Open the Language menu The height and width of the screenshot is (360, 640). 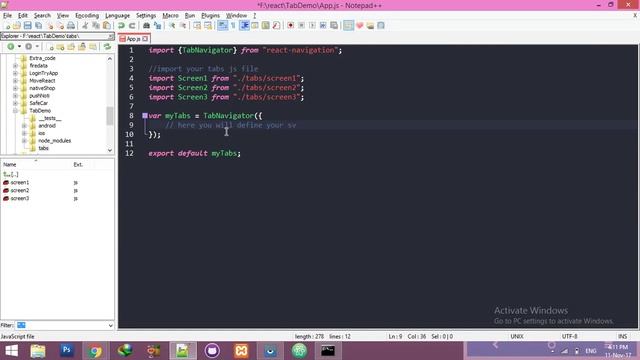tap(117, 16)
